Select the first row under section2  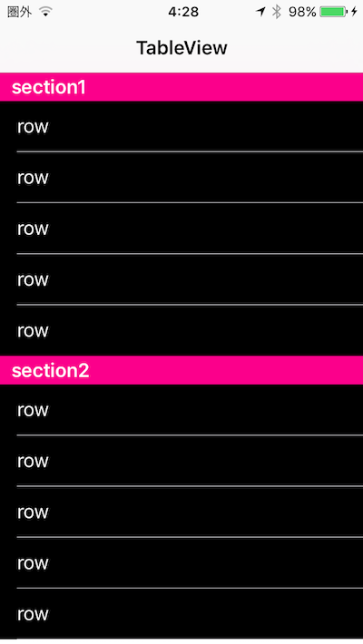181,409
